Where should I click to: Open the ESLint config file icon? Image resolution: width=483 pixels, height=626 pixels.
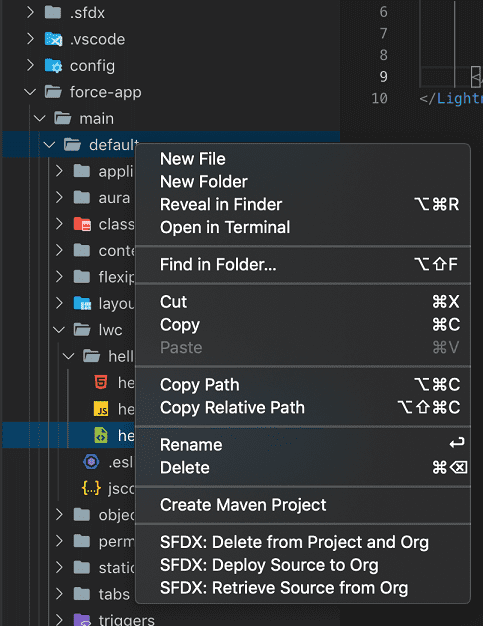(x=91, y=462)
